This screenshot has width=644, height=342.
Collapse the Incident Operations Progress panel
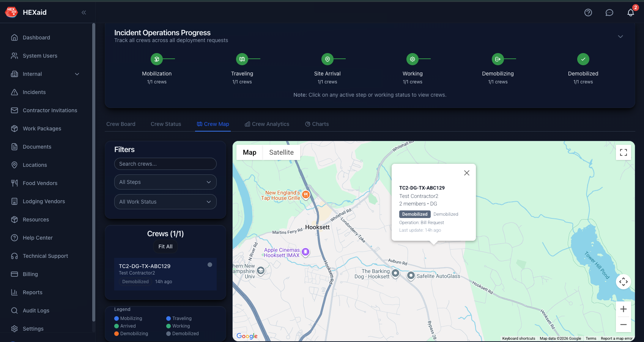(620, 37)
